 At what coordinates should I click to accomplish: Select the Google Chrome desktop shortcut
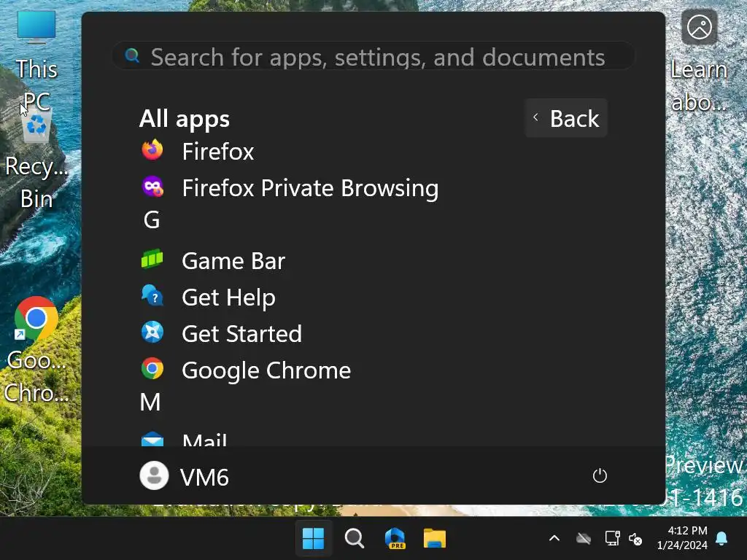click(36, 350)
